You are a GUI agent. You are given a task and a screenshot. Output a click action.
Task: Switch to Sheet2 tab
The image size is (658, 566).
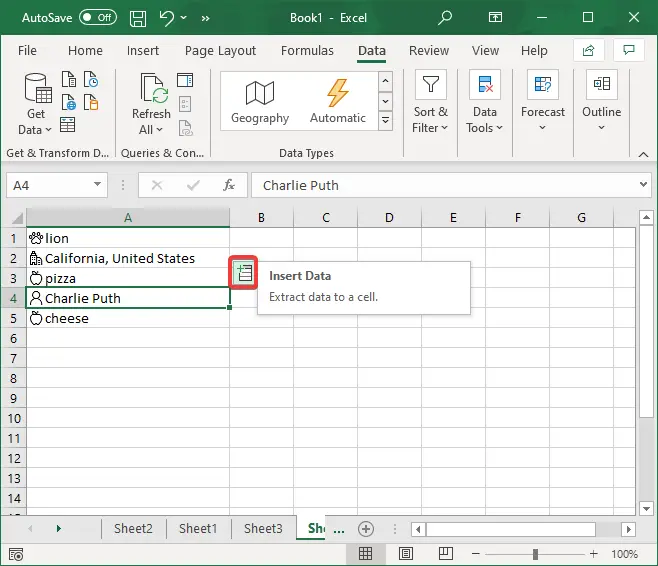coord(133,529)
